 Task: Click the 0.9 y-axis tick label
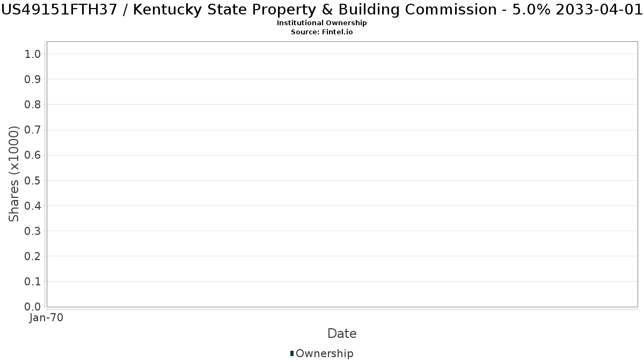33,79
